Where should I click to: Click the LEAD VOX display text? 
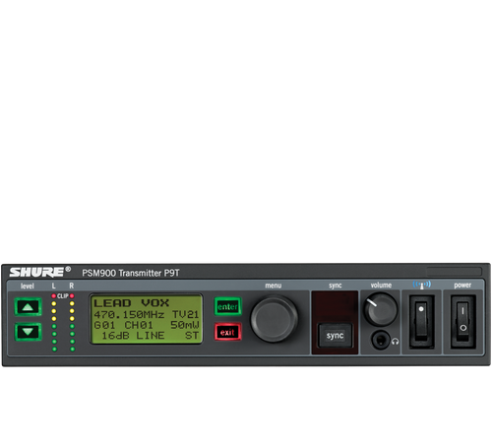132,303
